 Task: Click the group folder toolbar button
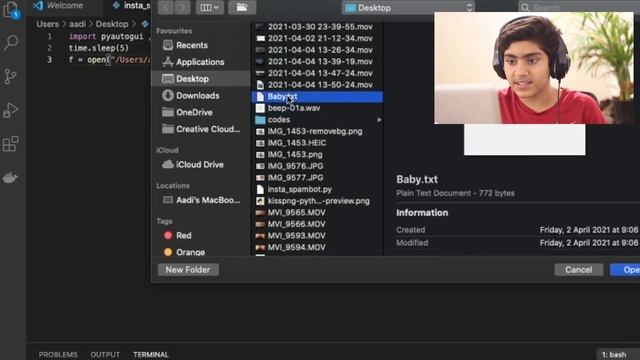click(242, 8)
